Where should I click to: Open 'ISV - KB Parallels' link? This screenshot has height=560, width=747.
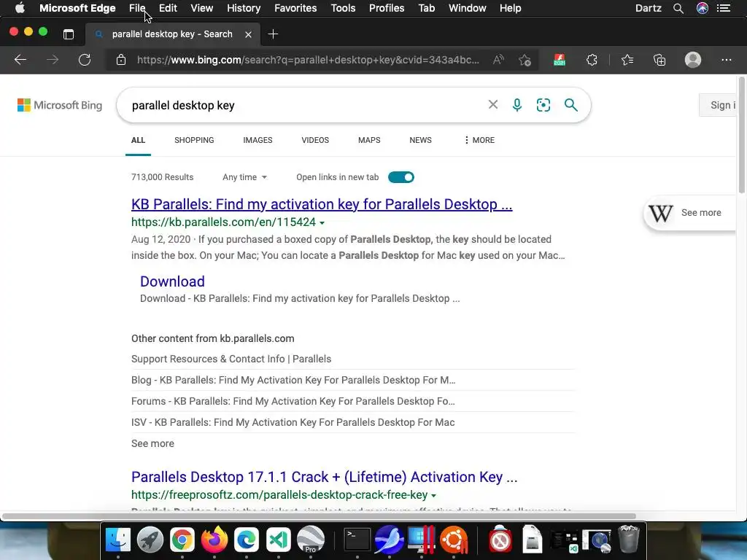[x=293, y=422]
